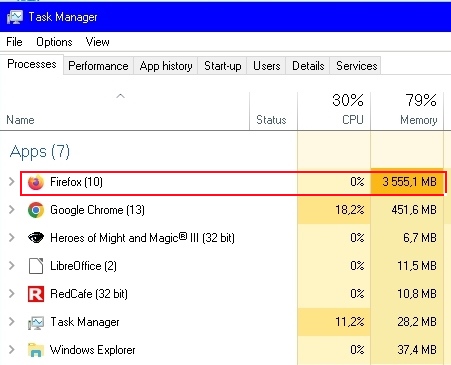451x365 pixels.
Task: Click the 79% total memory usage figure
Action: [x=421, y=100]
